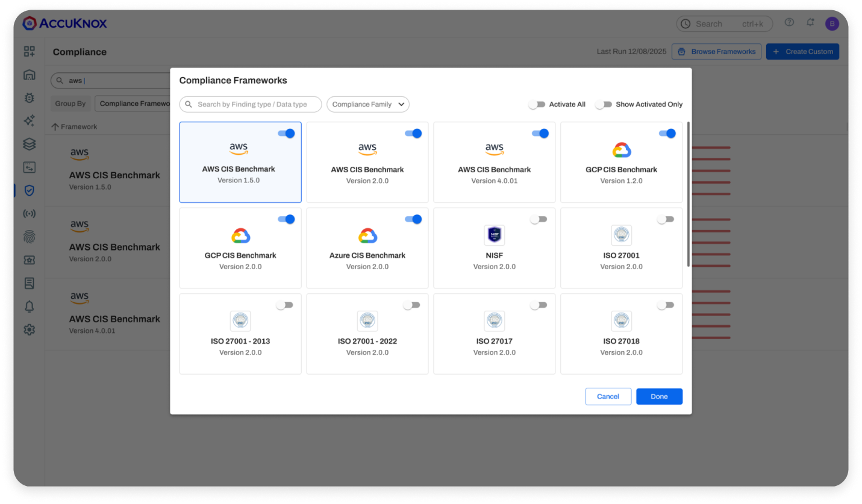Open the stacked layers inventory icon in sidebar

(x=28, y=144)
